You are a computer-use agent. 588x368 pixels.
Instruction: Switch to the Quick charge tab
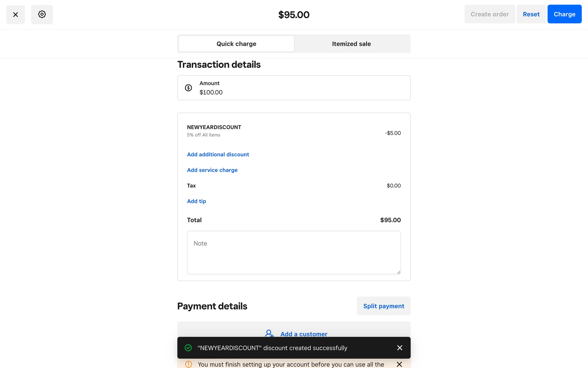click(x=236, y=44)
